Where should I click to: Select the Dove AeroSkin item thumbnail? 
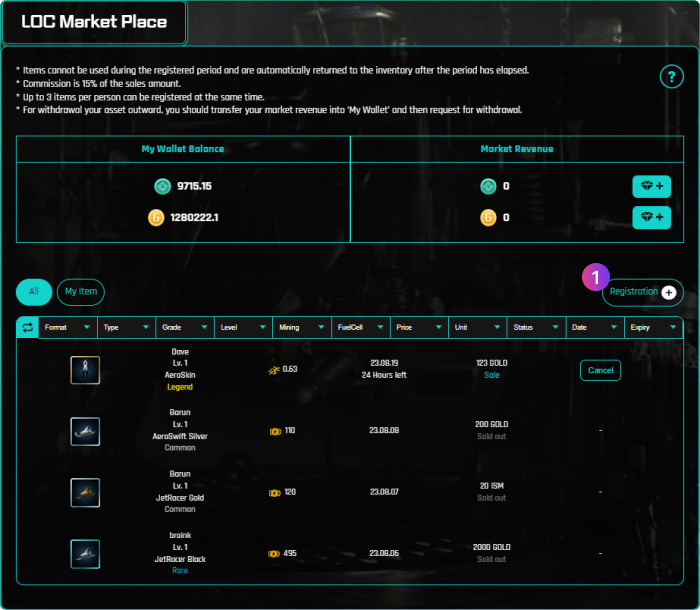point(85,370)
